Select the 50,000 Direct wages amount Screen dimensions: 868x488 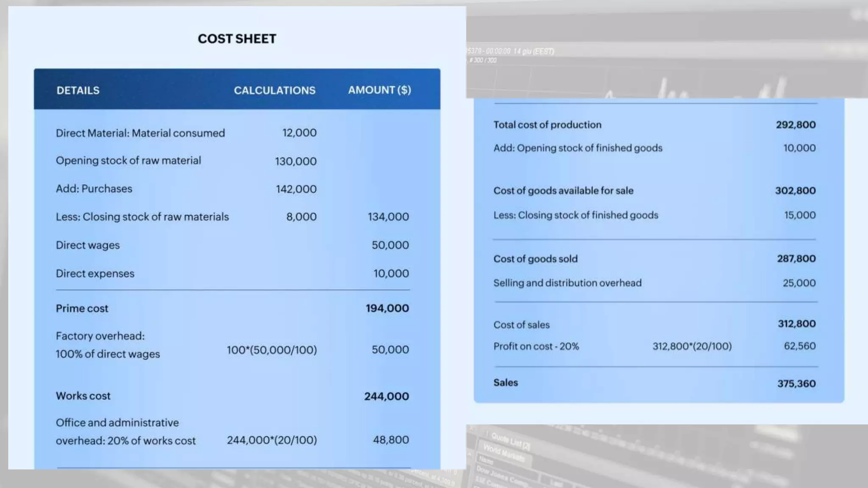pos(390,245)
